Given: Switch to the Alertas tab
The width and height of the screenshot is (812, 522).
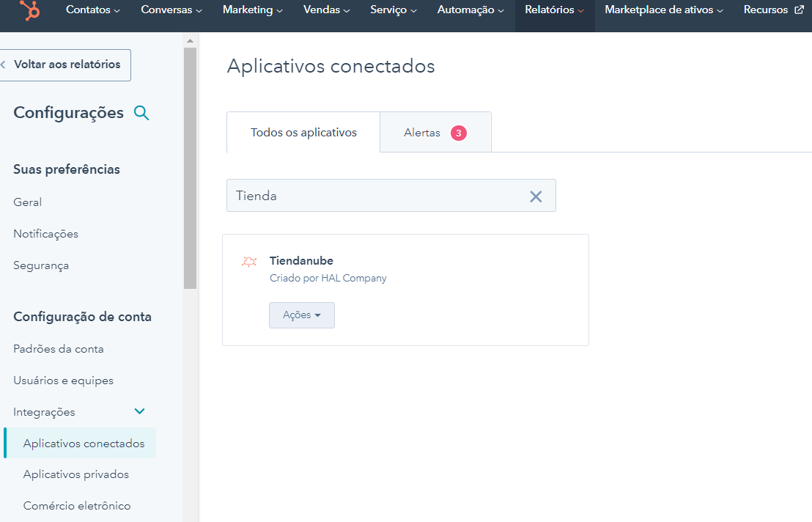Looking at the screenshot, I should coord(435,133).
